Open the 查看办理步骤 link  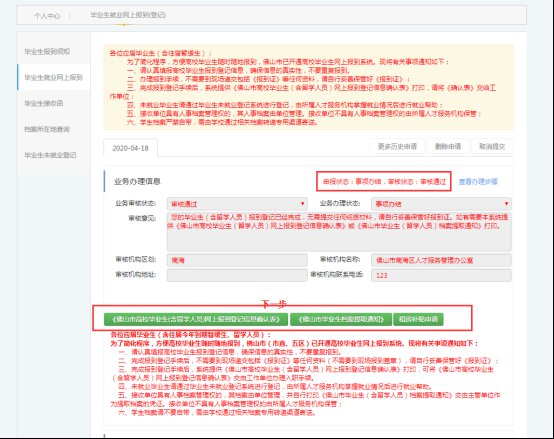(x=478, y=182)
